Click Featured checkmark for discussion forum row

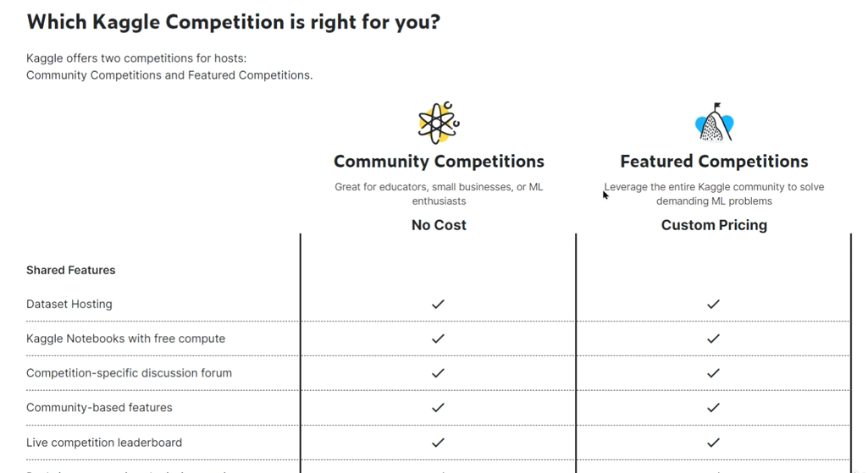713,373
